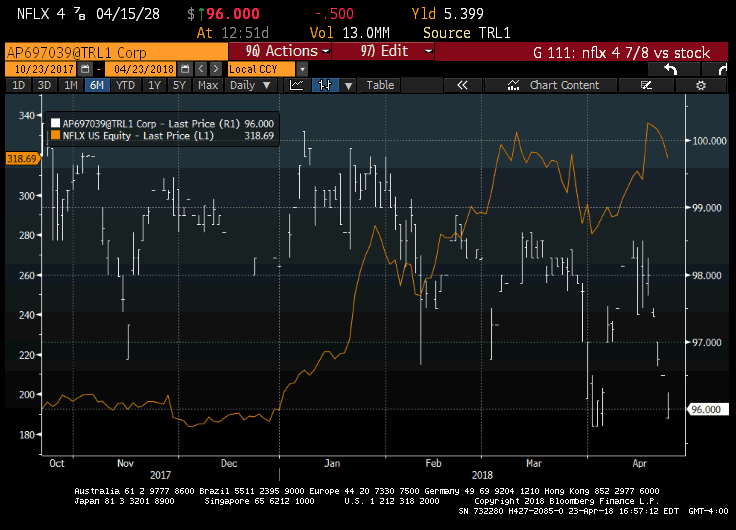Click the $96.000 last price in header

point(224,14)
